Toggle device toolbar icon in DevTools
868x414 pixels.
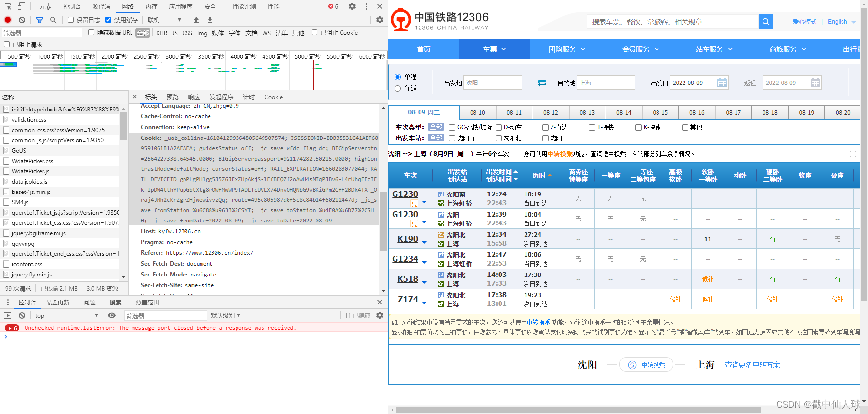[x=21, y=6]
